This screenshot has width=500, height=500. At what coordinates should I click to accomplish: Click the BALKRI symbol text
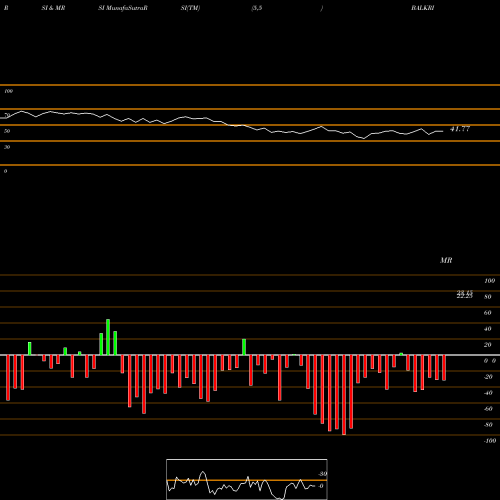point(423,8)
